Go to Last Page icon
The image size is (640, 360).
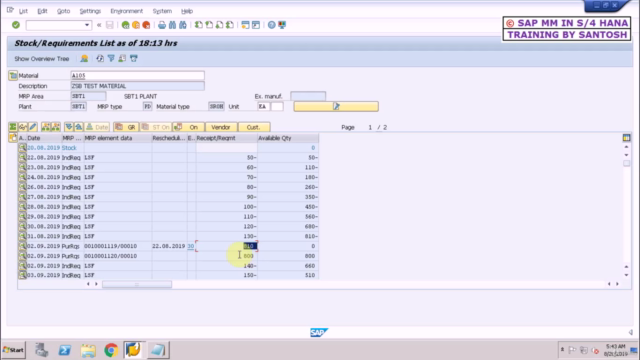tap(230, 25)
